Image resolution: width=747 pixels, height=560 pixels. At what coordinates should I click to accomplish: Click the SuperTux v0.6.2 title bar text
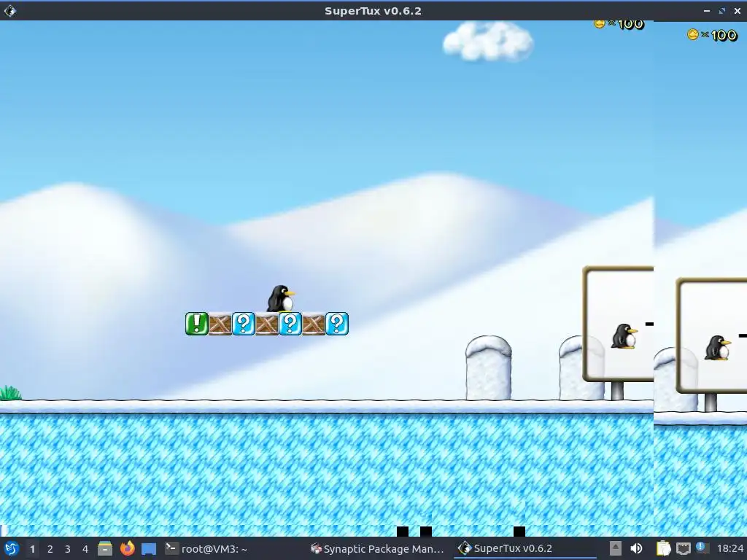coord(373,11)
